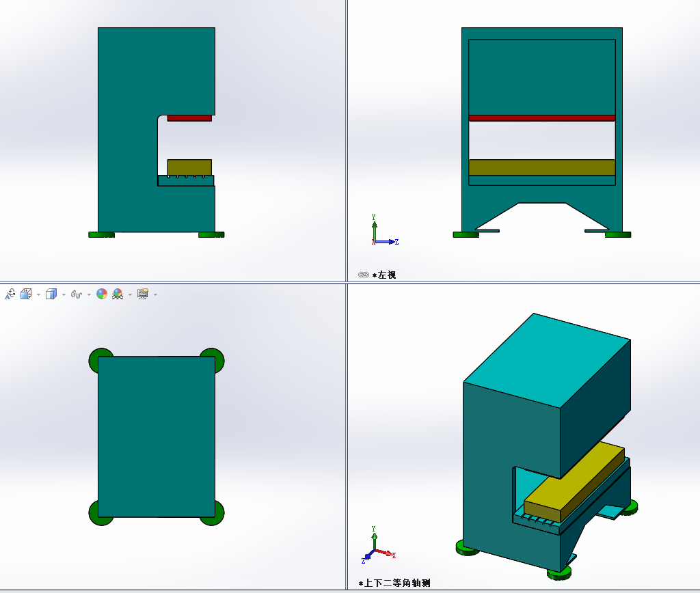Expand the Display Style dropdown arrow

pos(64,294)
